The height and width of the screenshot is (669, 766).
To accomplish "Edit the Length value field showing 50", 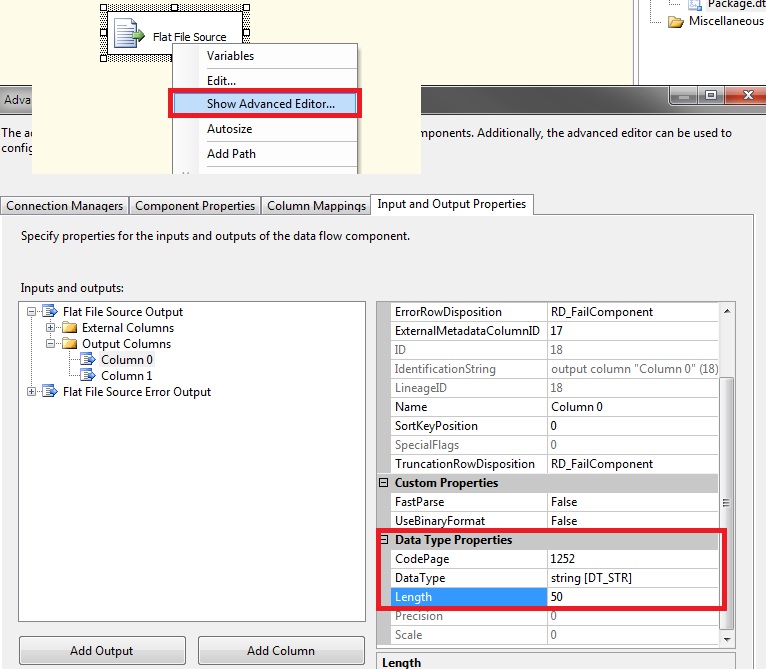I will click(630, 597).
